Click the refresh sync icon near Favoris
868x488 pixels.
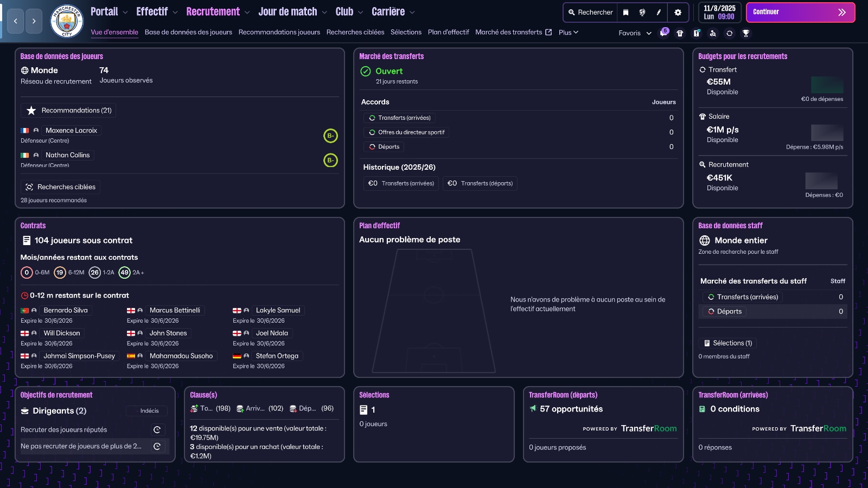(x=730, y=33)
